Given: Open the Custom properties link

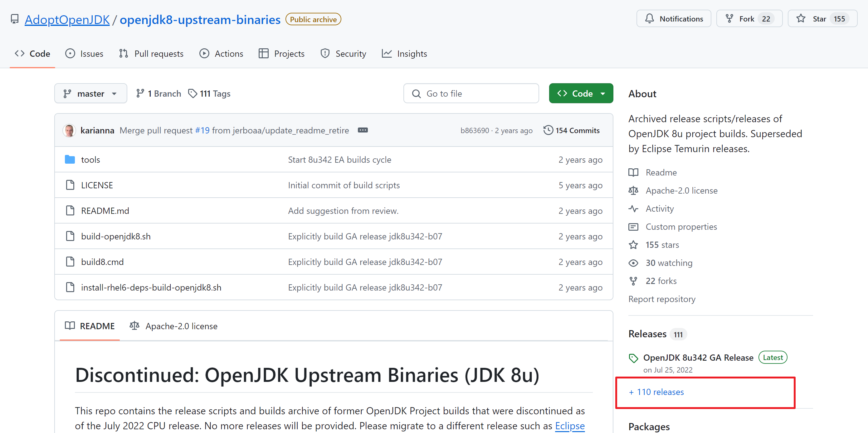Looking at the screenshot, I should click(681, 227).
